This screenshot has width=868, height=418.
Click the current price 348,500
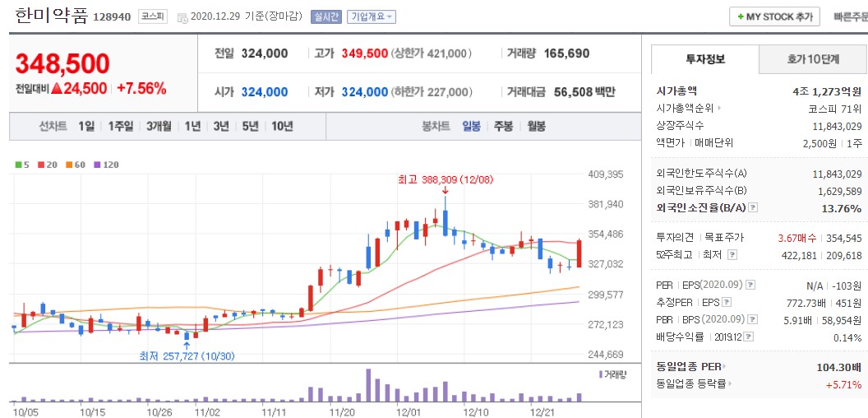point(62,64)
